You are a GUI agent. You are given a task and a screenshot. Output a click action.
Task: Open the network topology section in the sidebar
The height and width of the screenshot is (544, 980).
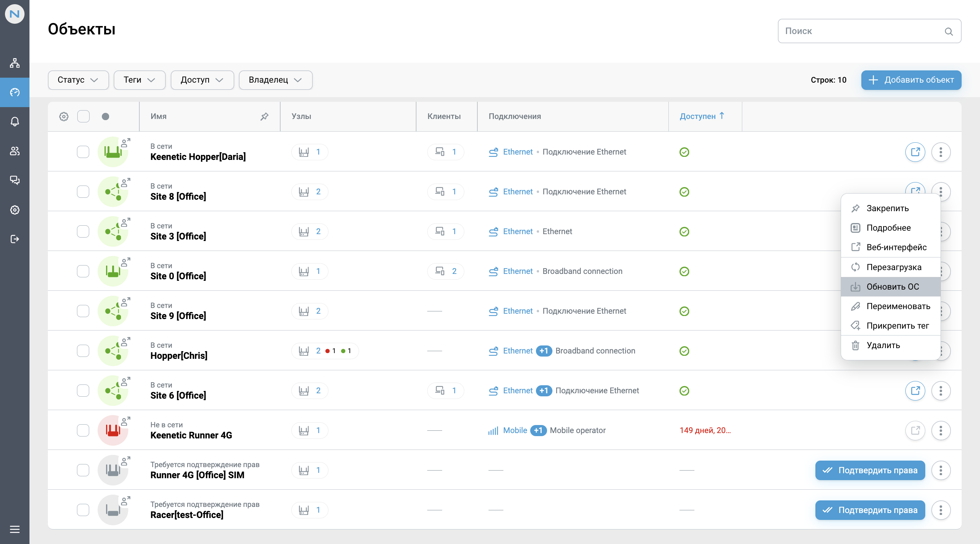(15, 63)
